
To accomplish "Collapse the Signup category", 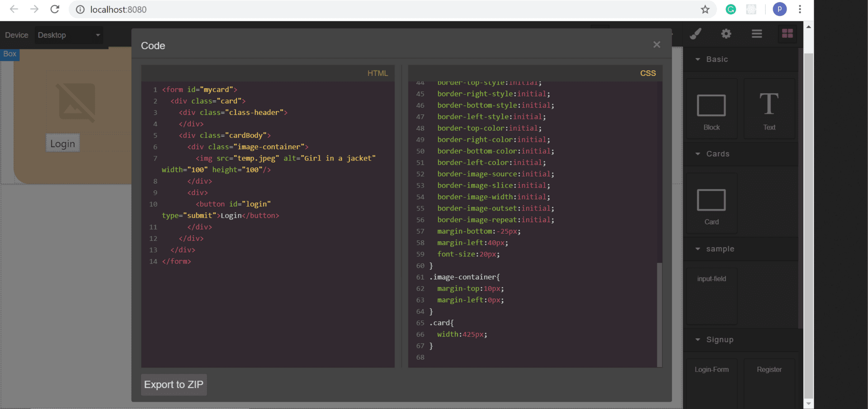I will 719,340.
